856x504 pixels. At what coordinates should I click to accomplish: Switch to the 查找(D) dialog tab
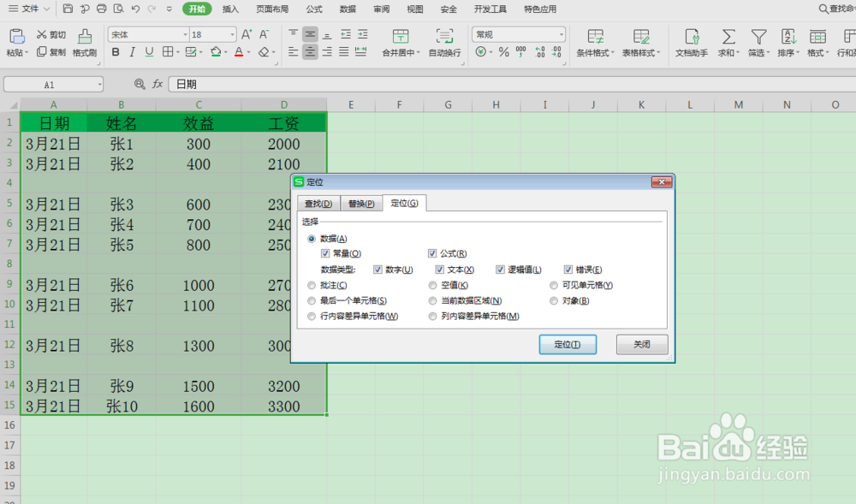click(318, 204)
